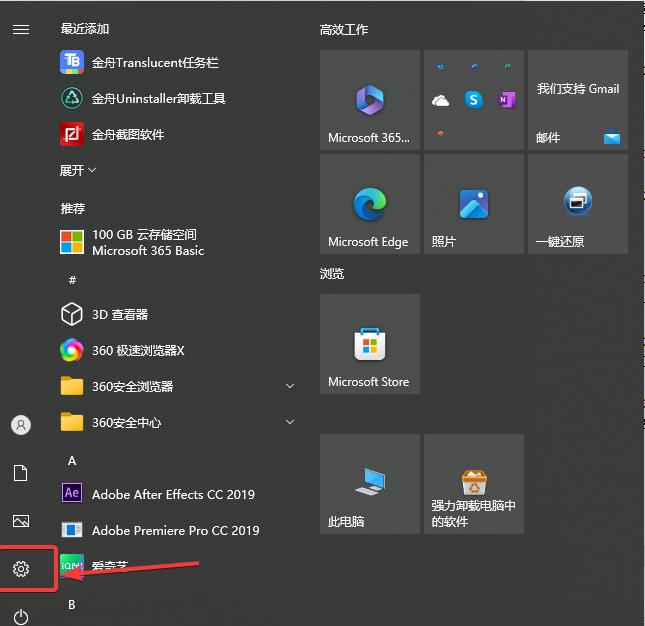645x626 pixels.
Task: Open Adobe Premiere Pro CC 2019 icon
Action: pos(72,530)
